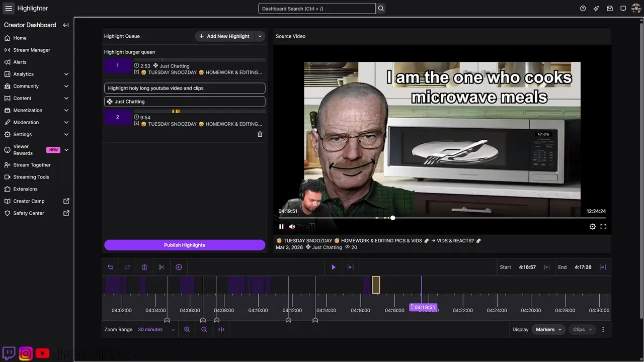Collapse the Creator Dashboard sidebar
The width and height of the screenshot is (644, 362).
(x=65, y=25)
